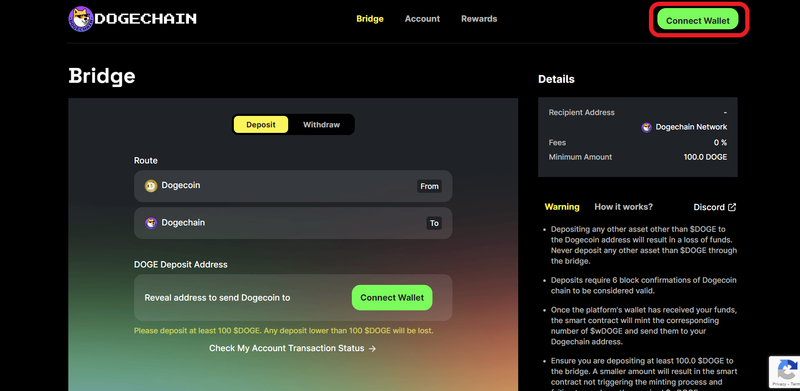Click the Dogecoin coin icon in Route

click(x=151, y=186)
